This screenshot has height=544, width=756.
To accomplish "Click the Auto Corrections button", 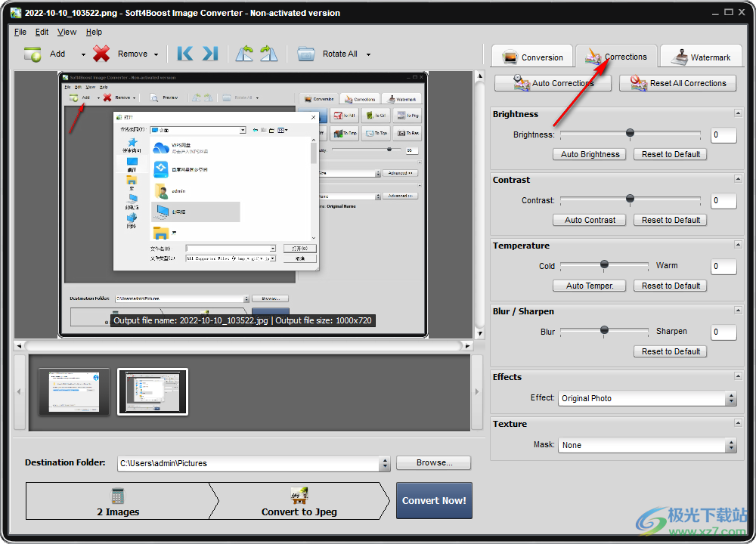I will pos(553,83).
